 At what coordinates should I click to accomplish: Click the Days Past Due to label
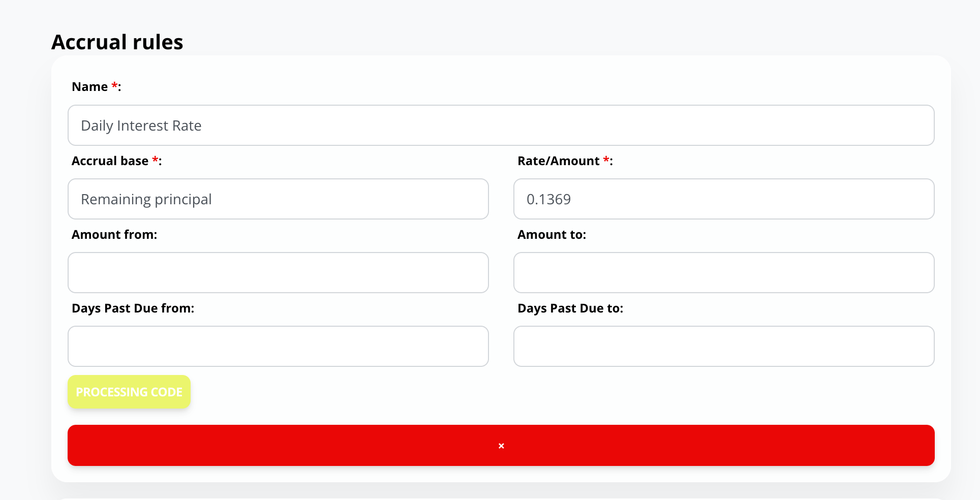(x=570, y=308)
